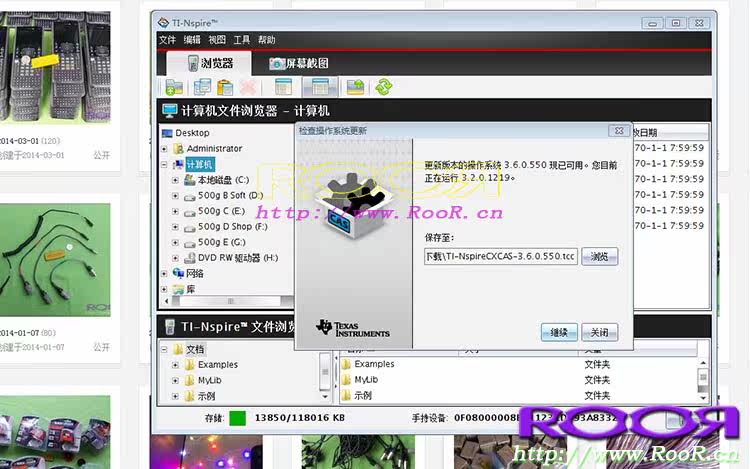Click the paste clipboard toolbar icon

[x=225, y=87]
